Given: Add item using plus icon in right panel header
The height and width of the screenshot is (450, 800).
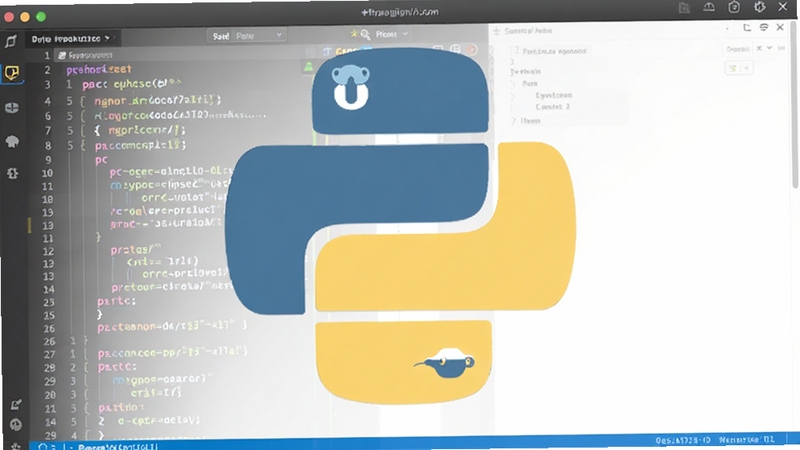Looking at the screenshot, I should coord(496,31).
